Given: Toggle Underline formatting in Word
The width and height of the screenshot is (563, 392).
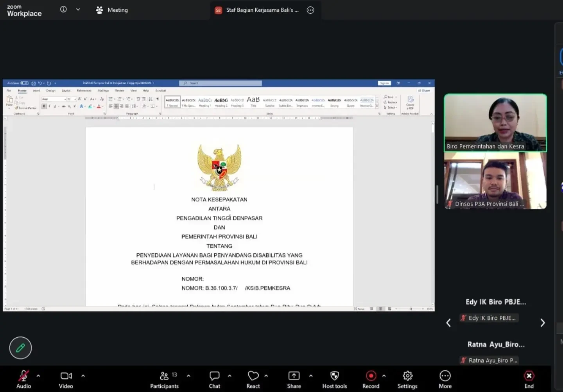Looking at the screenshot, I should pyautogui.click(x=54, y=106).
